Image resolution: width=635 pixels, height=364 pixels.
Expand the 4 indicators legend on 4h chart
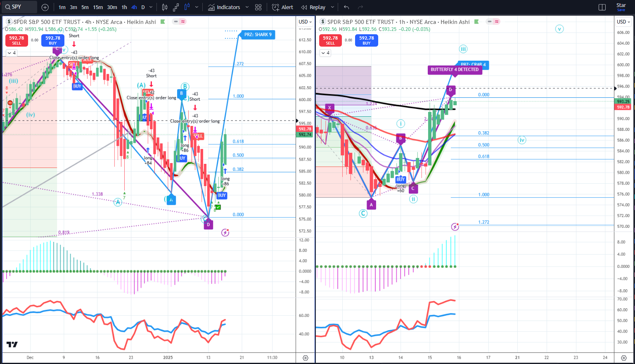[x=11, y=53]
